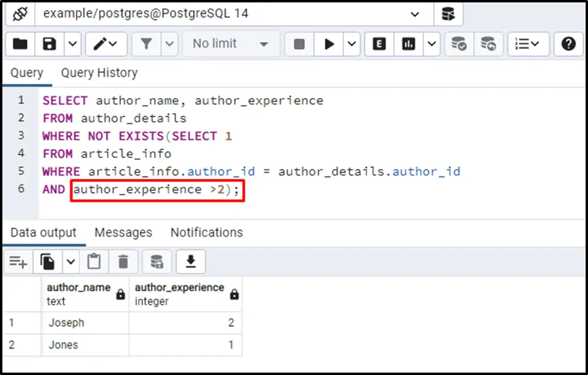Click the Explain Analyze chart icon
Screen dimensions: 588x375
coord(409,44)
